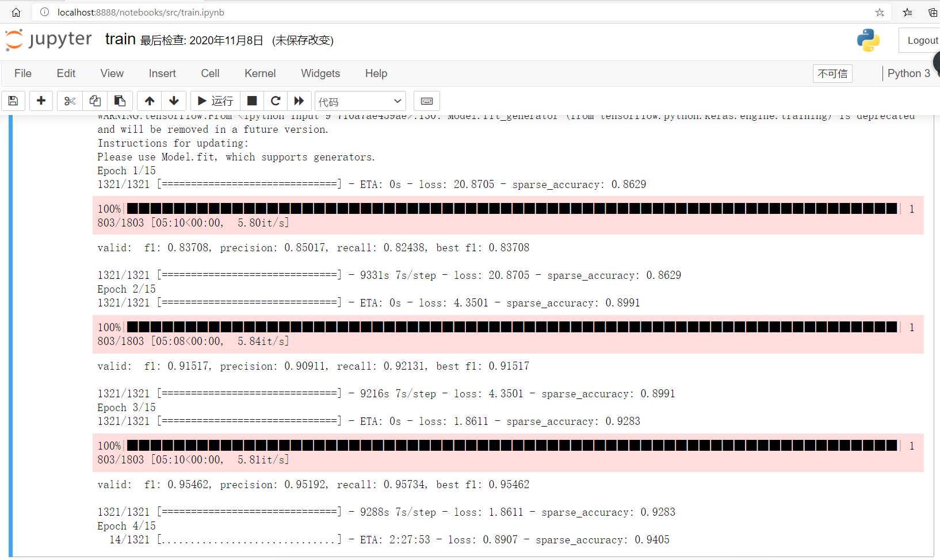The height and width of the screenshot is (560, 940).
Task: Click 'Instructions for updating:' line
Action: pyautogui.click(x=173, y=143)
